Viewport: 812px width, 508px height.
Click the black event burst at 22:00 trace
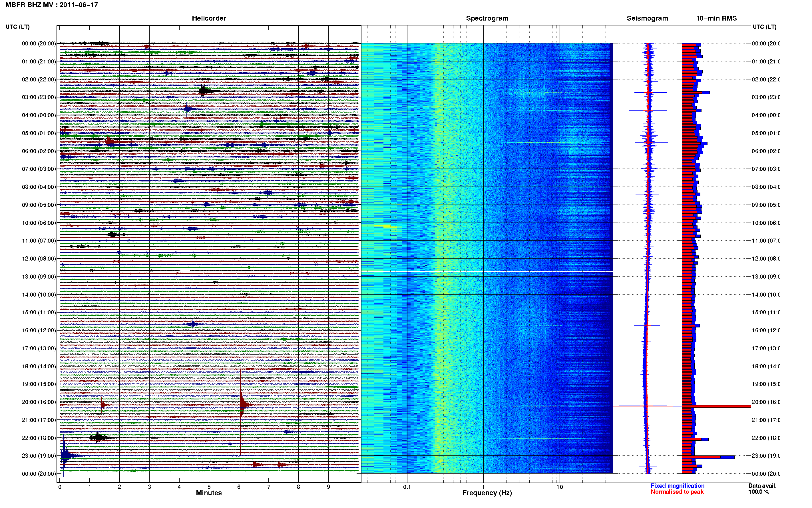pos(98,438)
